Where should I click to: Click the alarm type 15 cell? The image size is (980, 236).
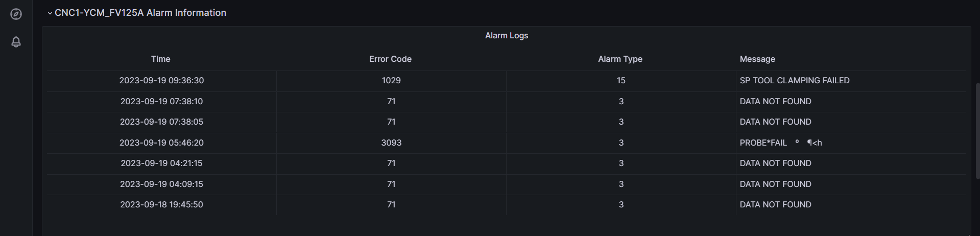pos(621,81)
